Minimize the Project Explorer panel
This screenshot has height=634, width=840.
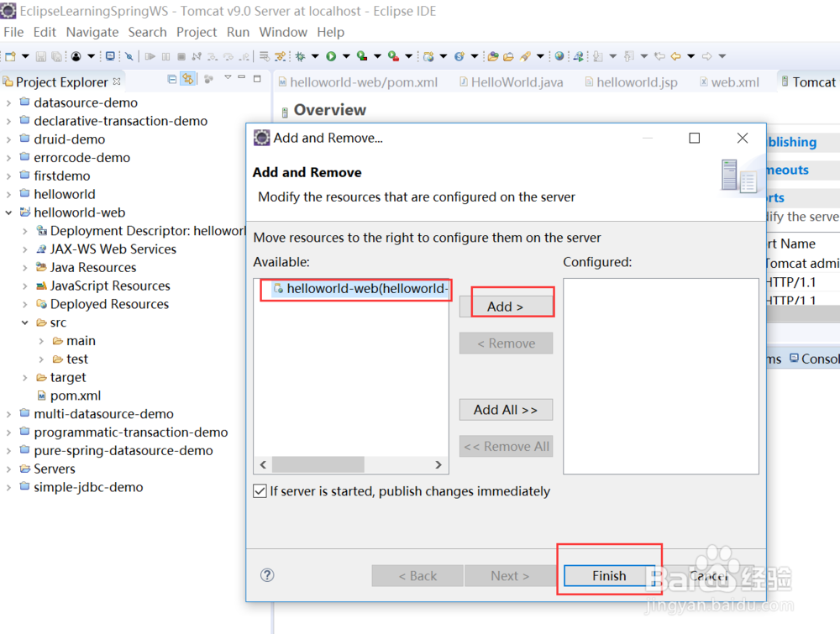[242, 77]
